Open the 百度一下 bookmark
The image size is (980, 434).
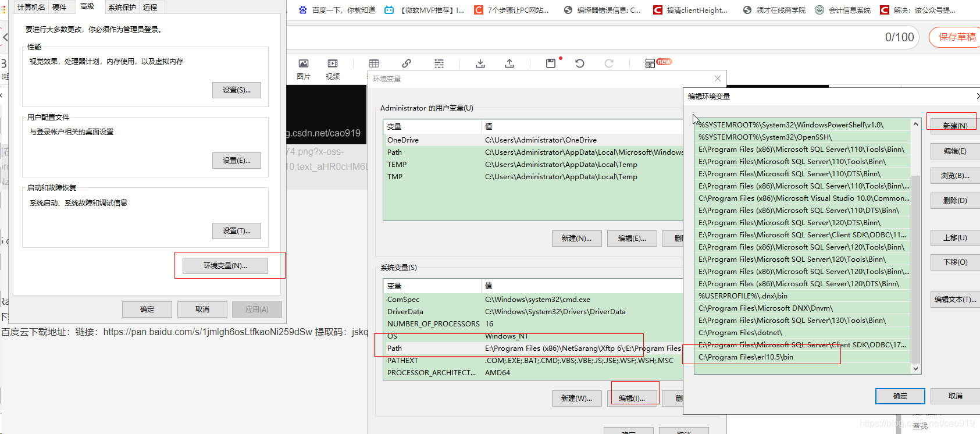tap(337, 10)
